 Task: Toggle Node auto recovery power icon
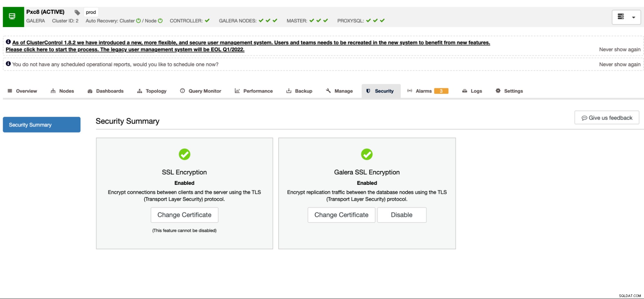point(160,21)
